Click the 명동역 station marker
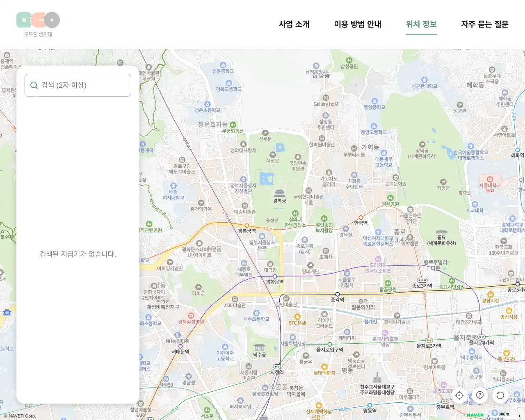 click(370, 405)
